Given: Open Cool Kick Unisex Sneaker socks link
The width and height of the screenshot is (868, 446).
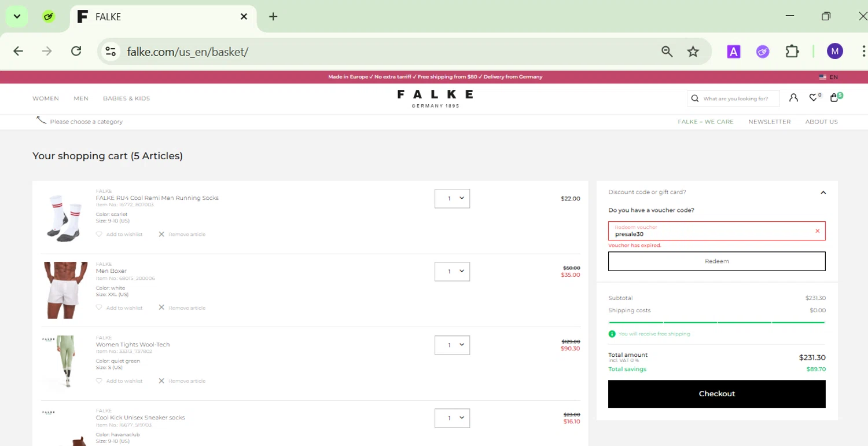Looking at the screenshot, I should (x=141, y=418).
